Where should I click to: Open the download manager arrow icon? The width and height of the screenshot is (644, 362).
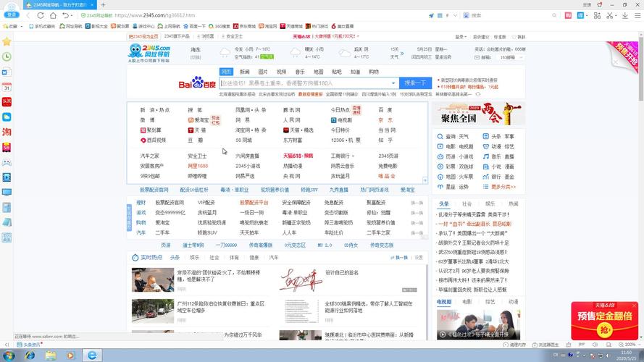pos(624,15)
